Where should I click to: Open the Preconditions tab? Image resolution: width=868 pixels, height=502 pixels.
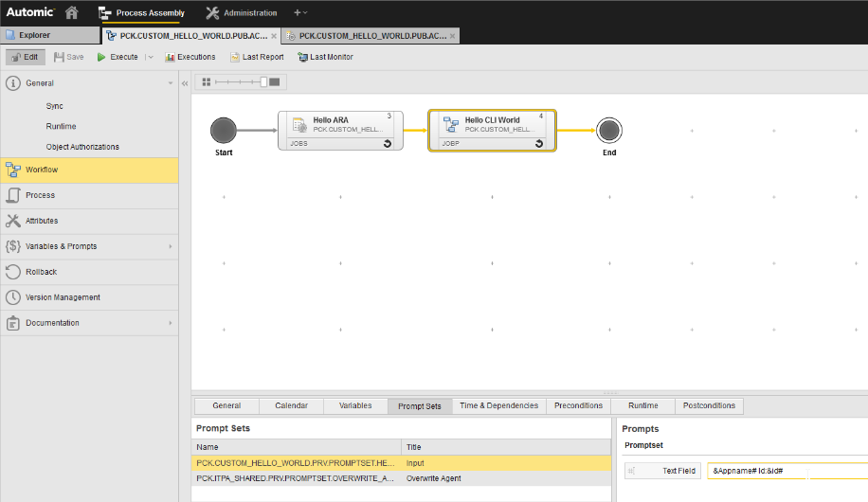point(578,405)
